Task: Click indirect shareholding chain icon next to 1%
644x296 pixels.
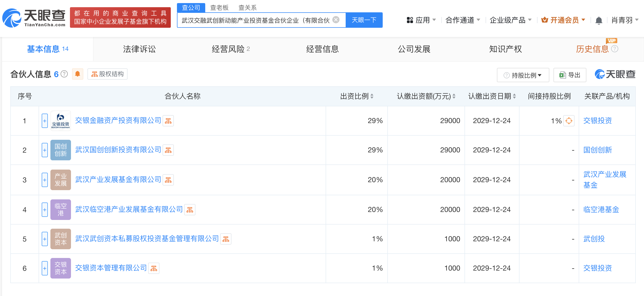Action: click(x=569, y=121)
